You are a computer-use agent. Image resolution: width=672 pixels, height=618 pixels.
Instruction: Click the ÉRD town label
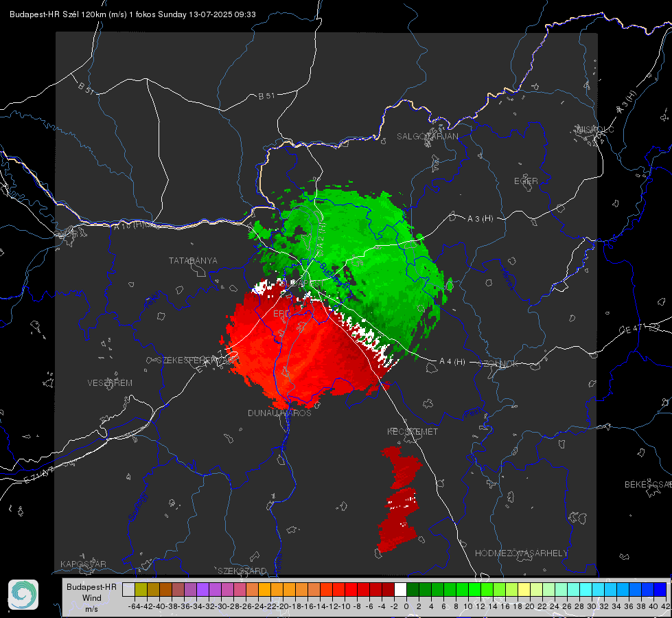(281, 314)
